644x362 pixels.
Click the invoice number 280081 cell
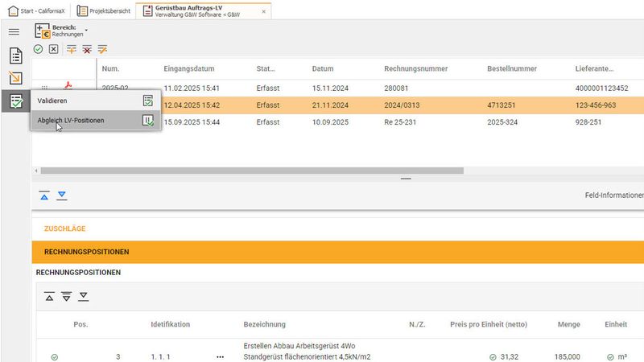coord(396,88)
